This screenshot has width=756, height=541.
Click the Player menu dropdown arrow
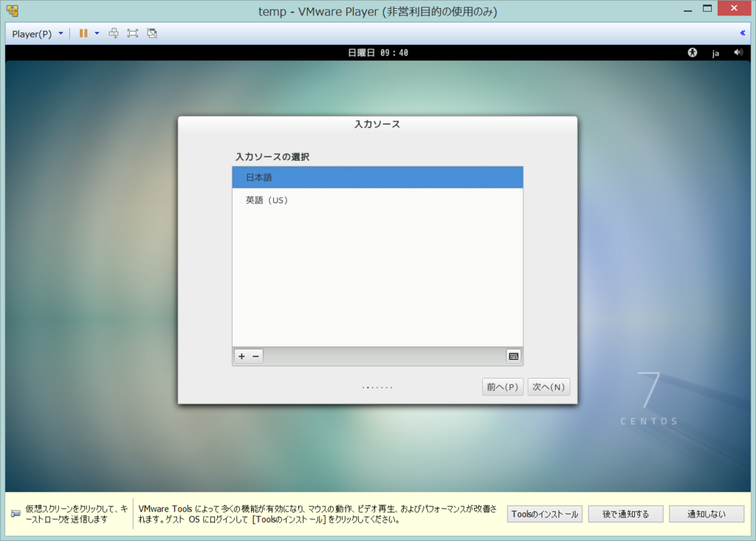point(61,33)
